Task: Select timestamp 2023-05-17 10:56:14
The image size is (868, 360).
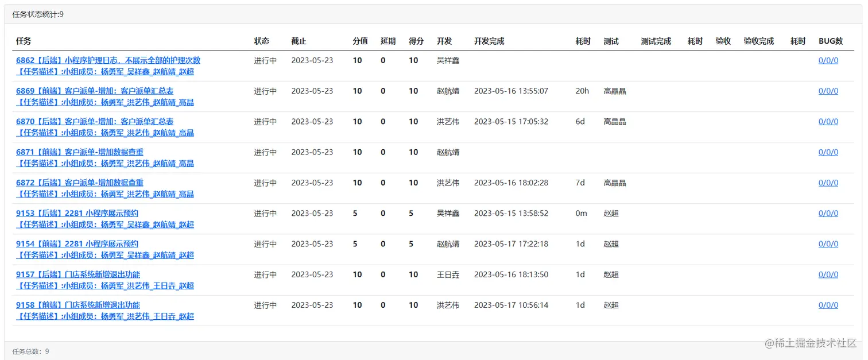Action: coord(511,305)
